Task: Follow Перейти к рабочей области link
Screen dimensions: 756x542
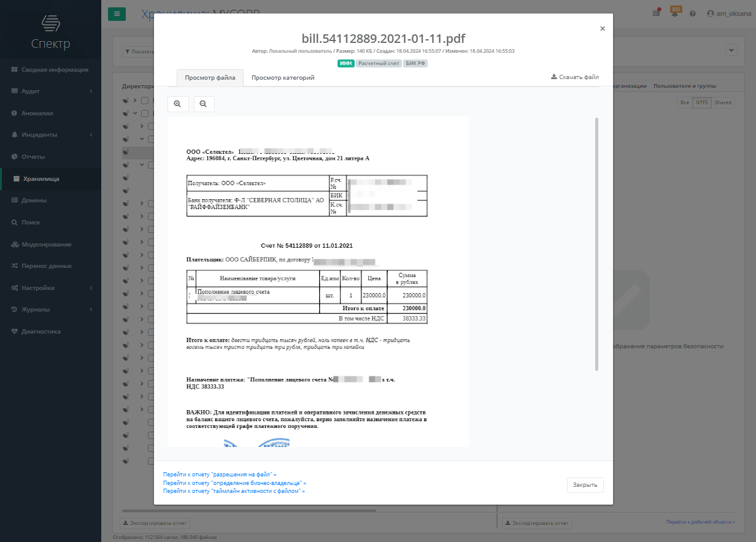Action: pos(700,522)
